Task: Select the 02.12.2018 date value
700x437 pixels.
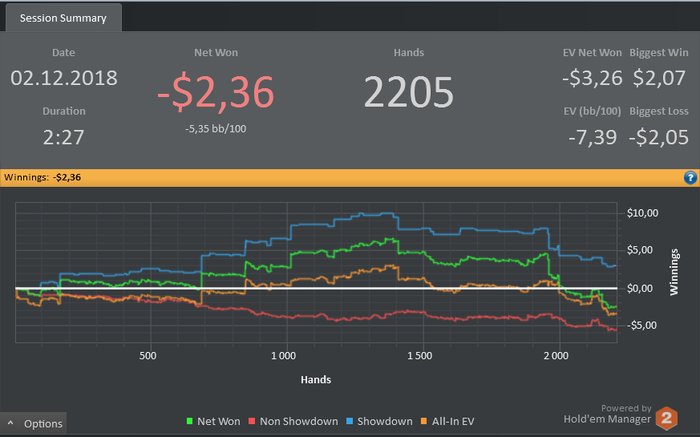Action: (64, 78)
